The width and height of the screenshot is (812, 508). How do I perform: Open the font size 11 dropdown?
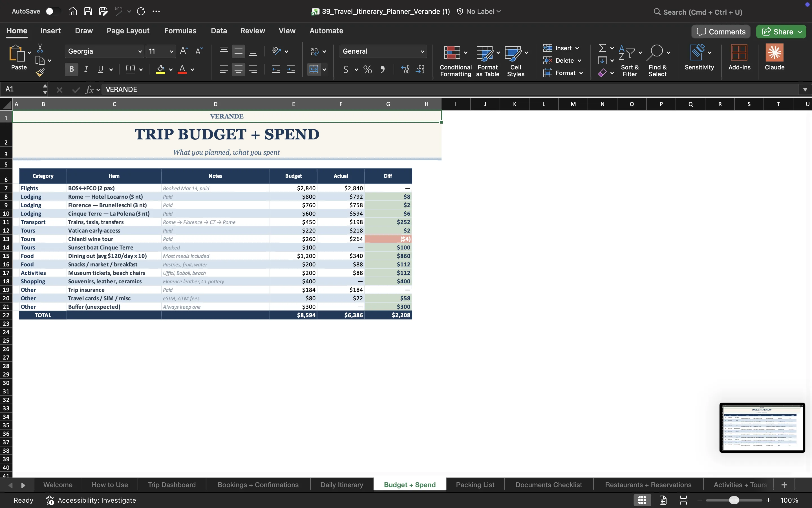171,51
